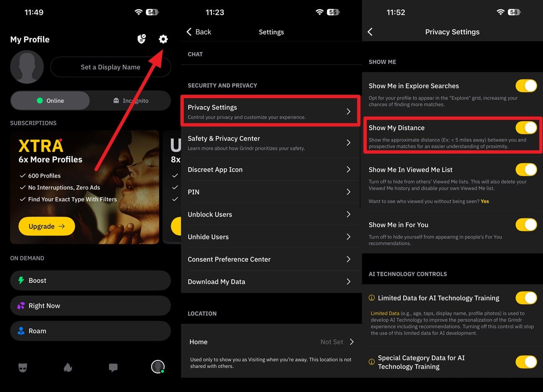
Task: Tap Set a Display Name field
Action: tap(111, 67)
